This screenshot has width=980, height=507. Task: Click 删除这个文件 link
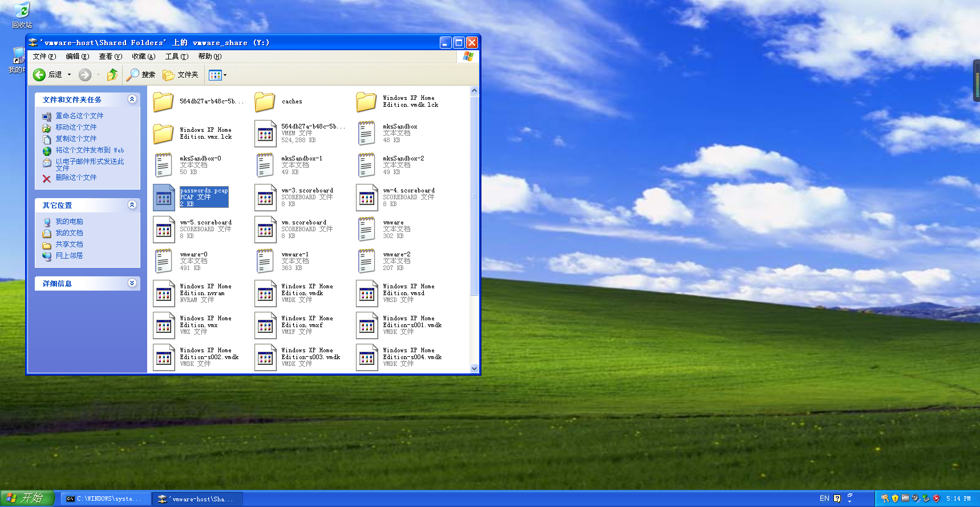(76, 178)
